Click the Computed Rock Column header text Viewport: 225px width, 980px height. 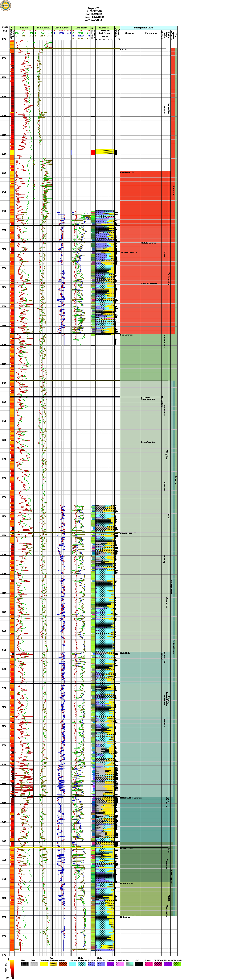point(105,31)
